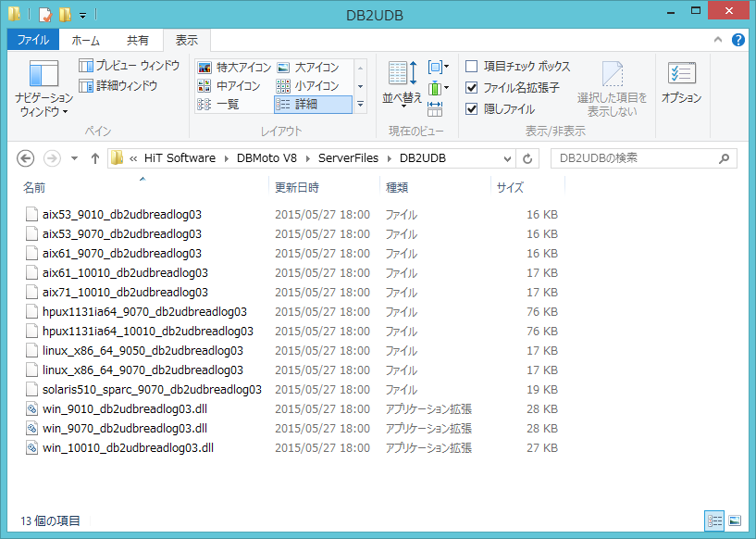This screenshot has height=539, width=756.
Task: Go forward with the forward arrow
Action: coord(52,158)
